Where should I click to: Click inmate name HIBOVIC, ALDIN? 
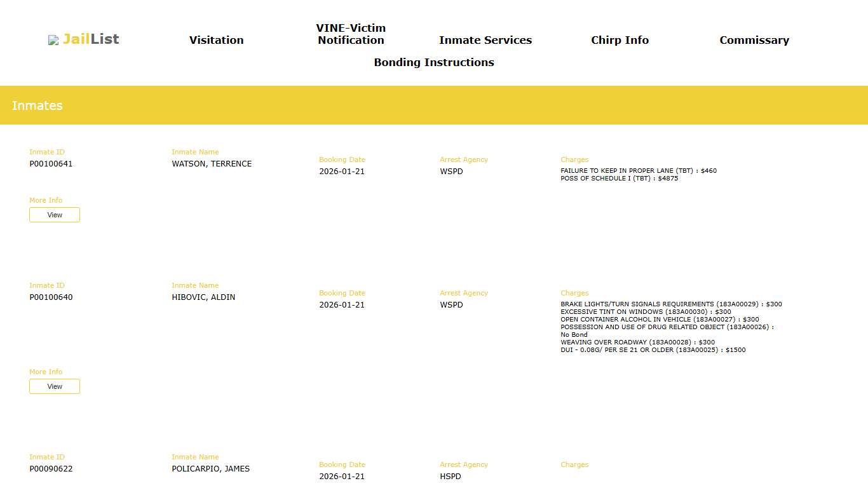click(x=203, y=297)
